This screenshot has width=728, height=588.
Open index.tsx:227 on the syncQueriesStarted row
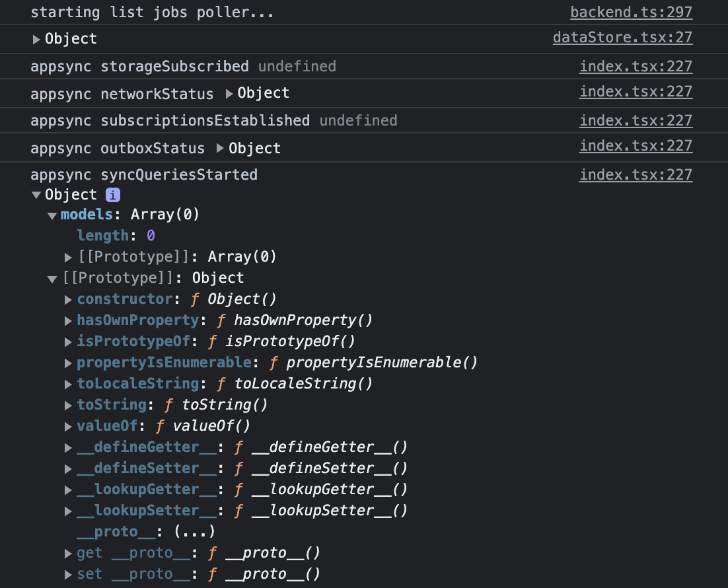tap(636, 174)
